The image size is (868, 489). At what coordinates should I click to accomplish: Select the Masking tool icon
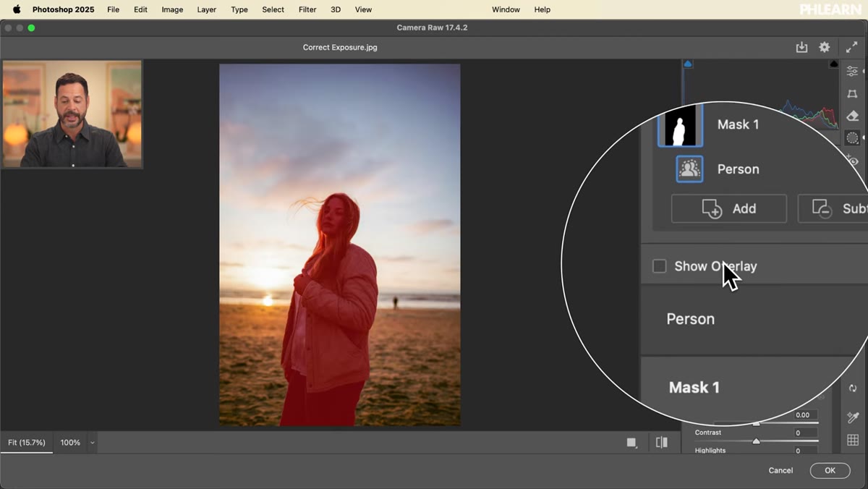pos(852,137)
